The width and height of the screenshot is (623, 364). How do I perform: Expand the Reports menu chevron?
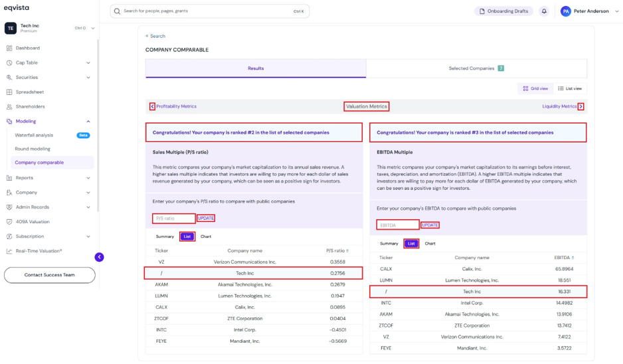(x=88, y=178)
